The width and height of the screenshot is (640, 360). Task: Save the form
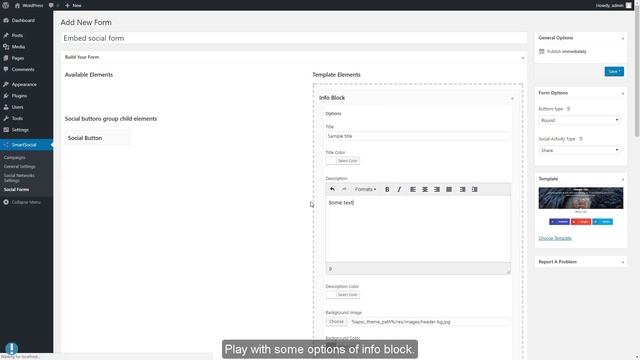(614, 71)
